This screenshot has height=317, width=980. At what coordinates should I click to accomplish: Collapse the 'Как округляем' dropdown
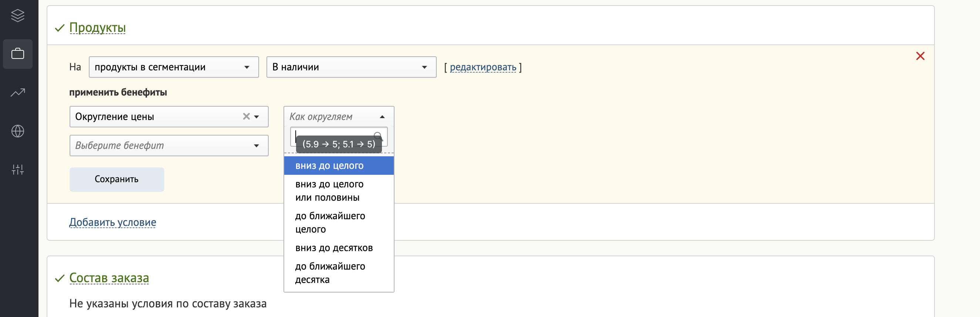tap(339, 116)
